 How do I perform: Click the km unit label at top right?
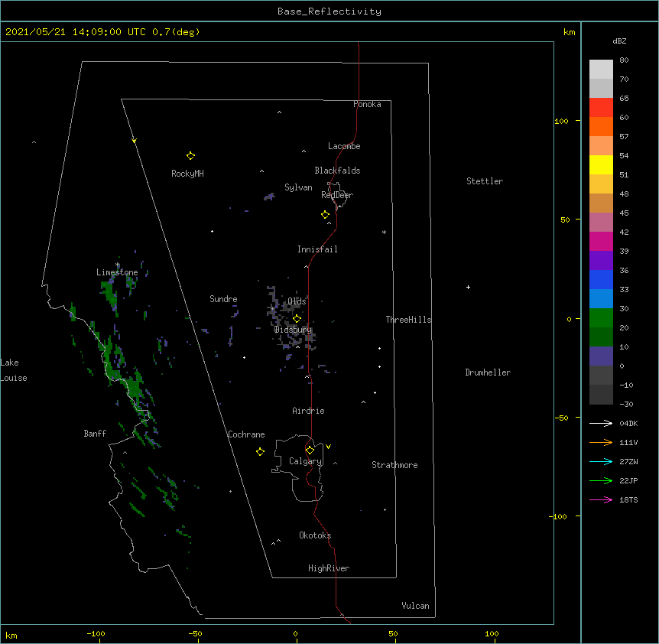click(x=569, y=32)
